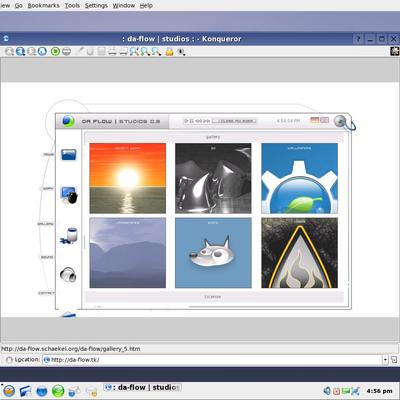Launch the blue globe browser from the taskbar
The width and height of the screenshot is (400, 400).
pyautogui.click(x=42, y=391)
